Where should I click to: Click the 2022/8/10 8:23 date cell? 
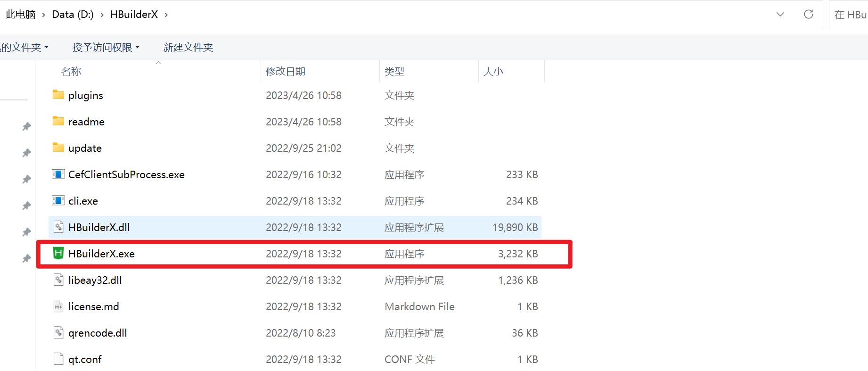click(301, 333)
